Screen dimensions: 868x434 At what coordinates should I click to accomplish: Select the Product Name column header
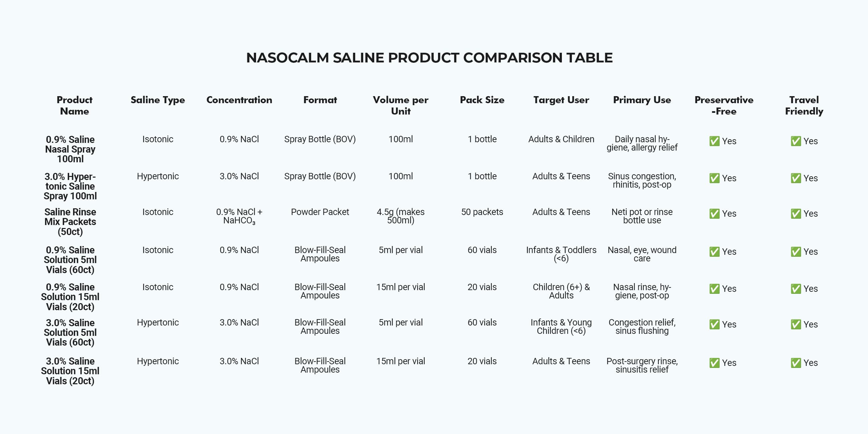[x=74, y=105]
